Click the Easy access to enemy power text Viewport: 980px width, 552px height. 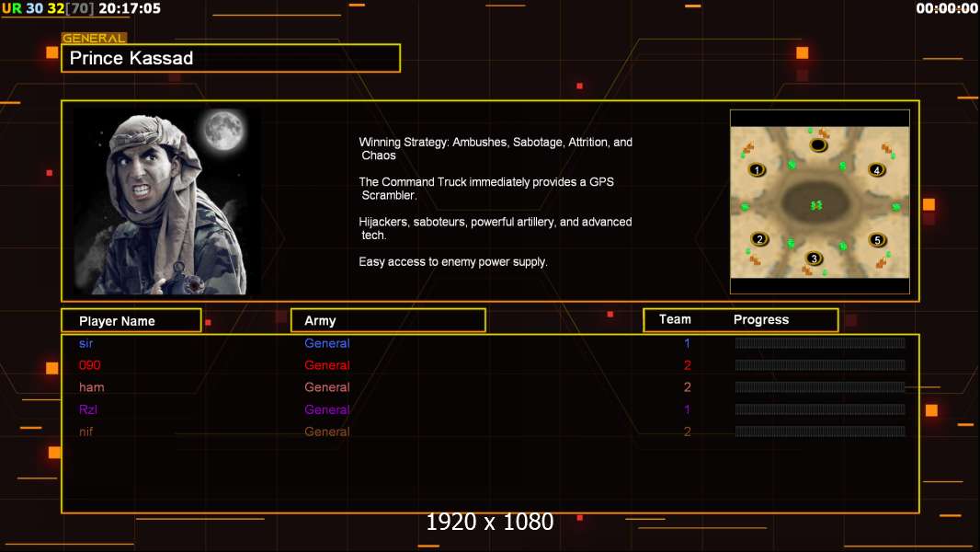point(453,262)
